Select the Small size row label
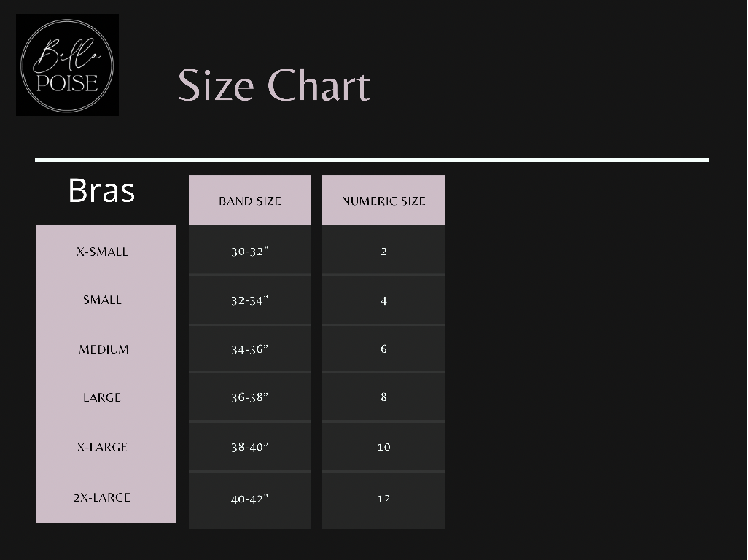748x560 pixels. pyautogui.click(x=102, y=300)
